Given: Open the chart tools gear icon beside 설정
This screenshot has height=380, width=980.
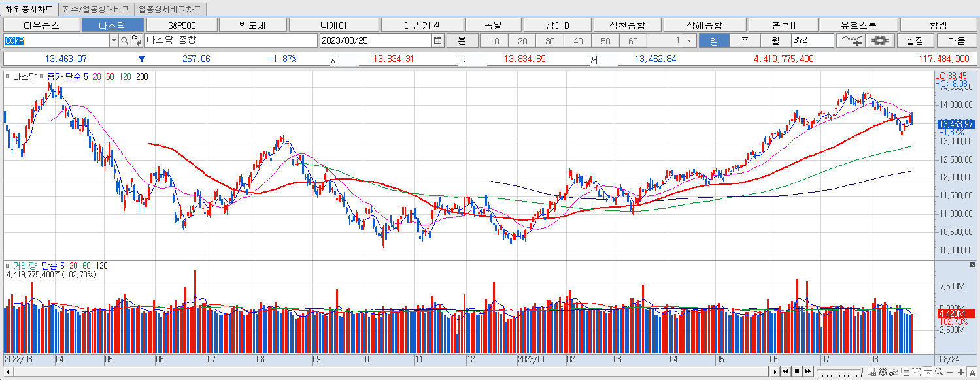Looking at the screenshot, I should 879,40.
